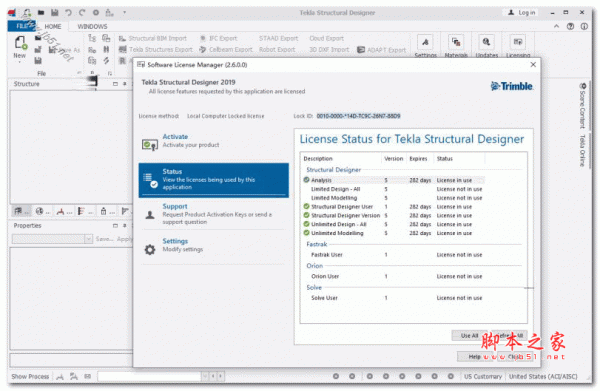Viewport: 600px width, 391px height.
Task: Click the Properties panel pin icon
Action: (x=124, y=226)
